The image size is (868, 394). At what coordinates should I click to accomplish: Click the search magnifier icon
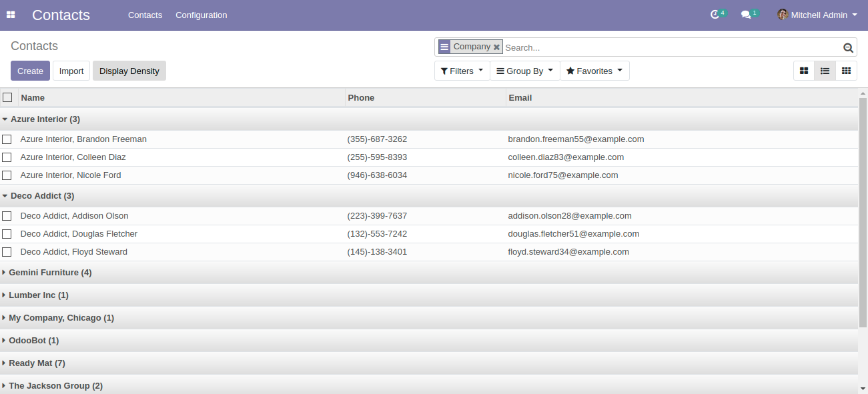tap(848, 47)
